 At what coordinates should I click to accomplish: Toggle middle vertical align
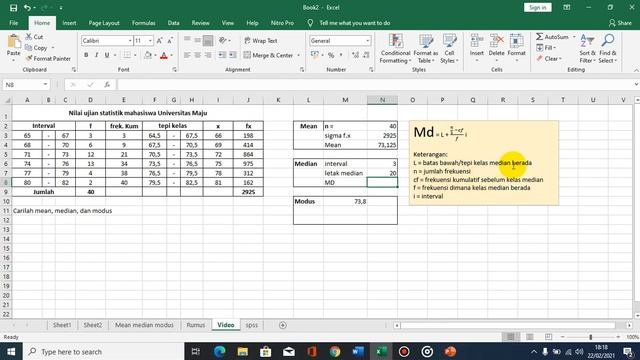pyautogui.click(x=197, y=40)
